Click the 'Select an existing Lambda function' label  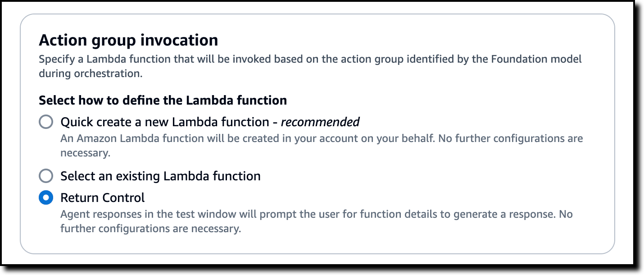point(160,175)
